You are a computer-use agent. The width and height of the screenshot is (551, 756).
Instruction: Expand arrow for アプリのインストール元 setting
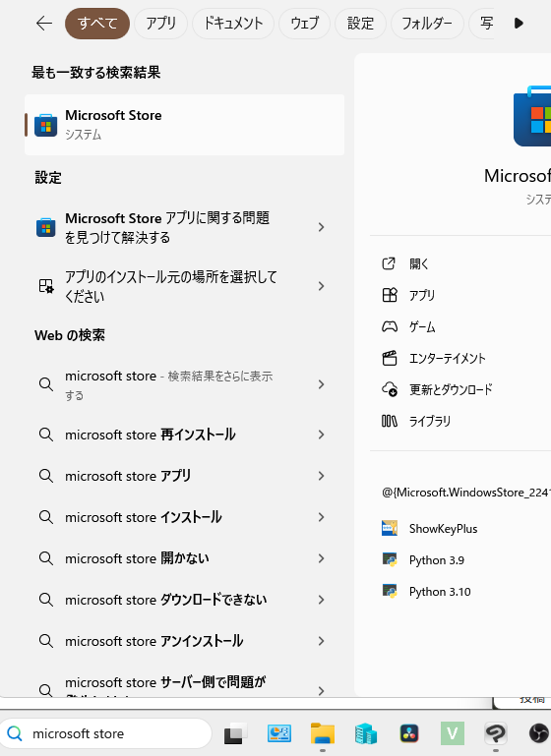pyautogui.click(x=322, y=286)
